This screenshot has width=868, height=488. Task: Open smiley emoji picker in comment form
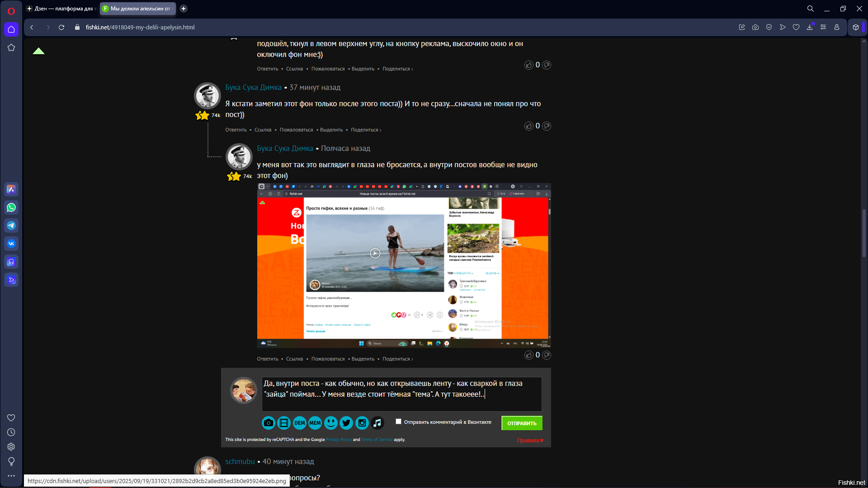point(331,423)
